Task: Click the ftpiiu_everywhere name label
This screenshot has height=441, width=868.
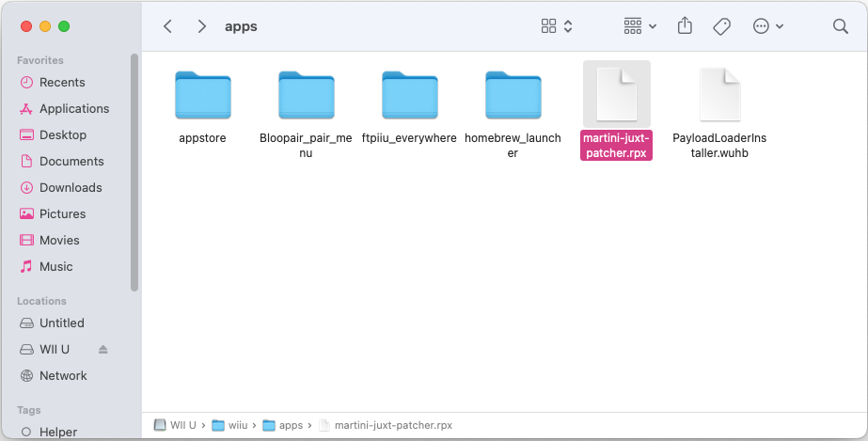Action: (409, 138)
